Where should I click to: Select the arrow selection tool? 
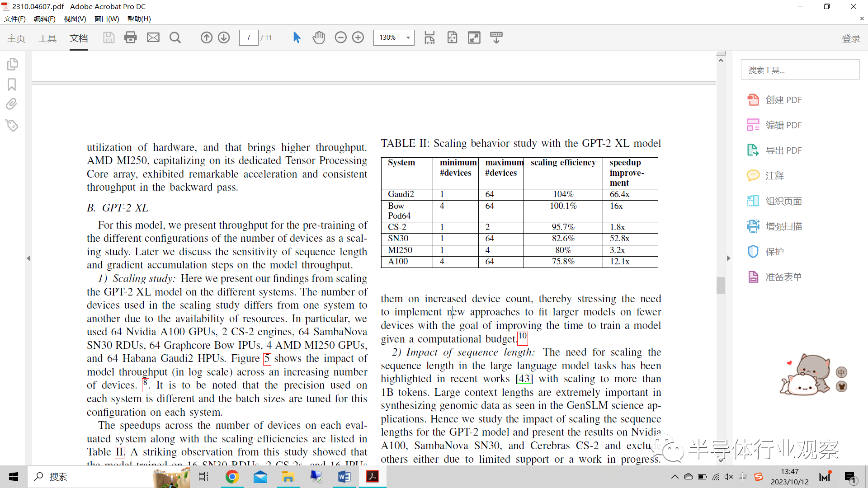click(297, 38)
